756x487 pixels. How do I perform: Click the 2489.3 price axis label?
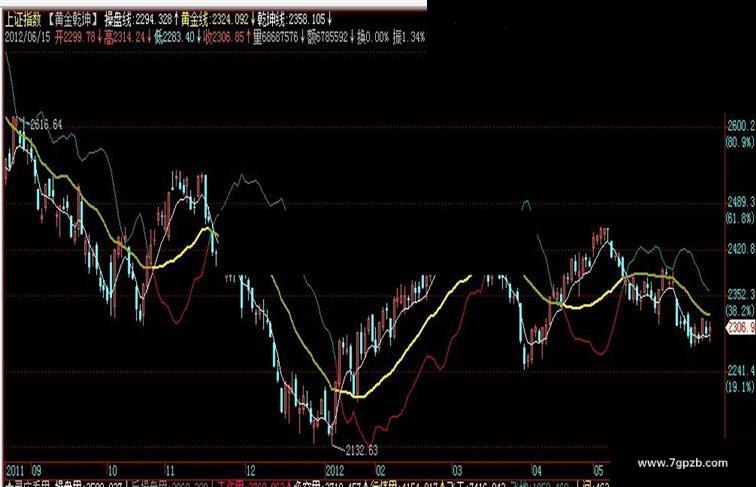(x=741, y=202)
